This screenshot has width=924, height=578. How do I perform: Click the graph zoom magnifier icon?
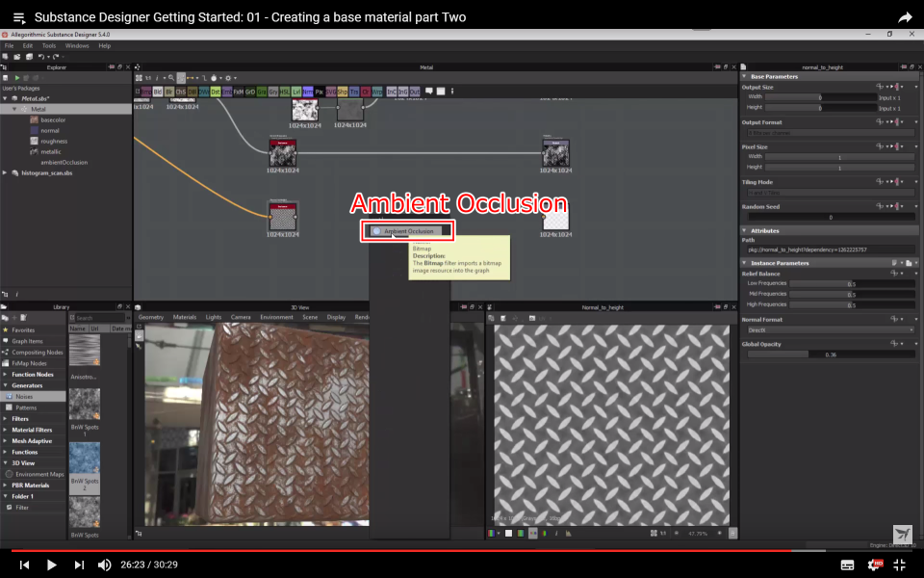click(171, 78)
